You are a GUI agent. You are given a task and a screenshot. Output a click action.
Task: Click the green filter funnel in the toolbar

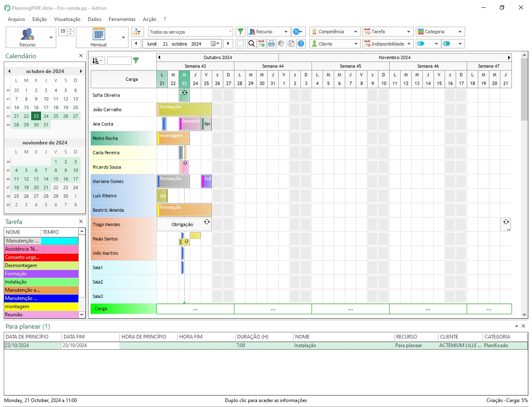click(x=241, y=32)
